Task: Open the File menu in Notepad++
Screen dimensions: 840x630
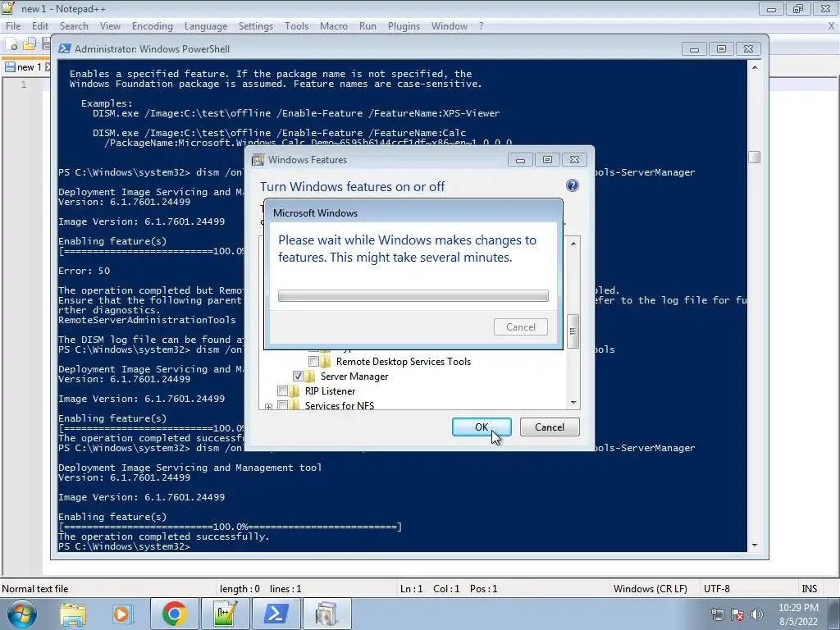Action: pos(13,26)
